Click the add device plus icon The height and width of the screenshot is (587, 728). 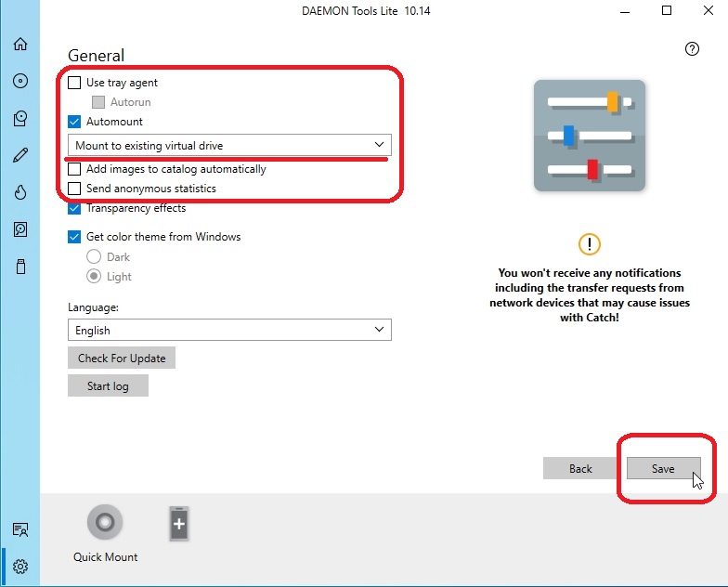tap(179, 524)
